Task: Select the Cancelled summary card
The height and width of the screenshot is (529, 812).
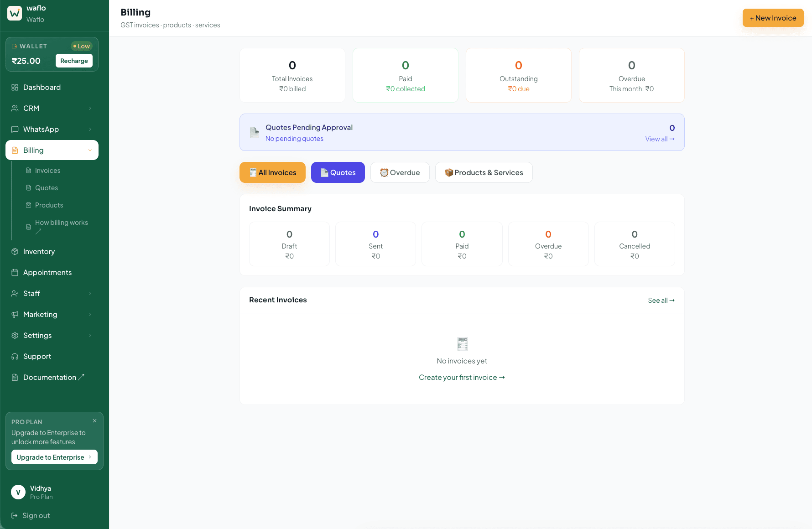Action: point(635,244)
